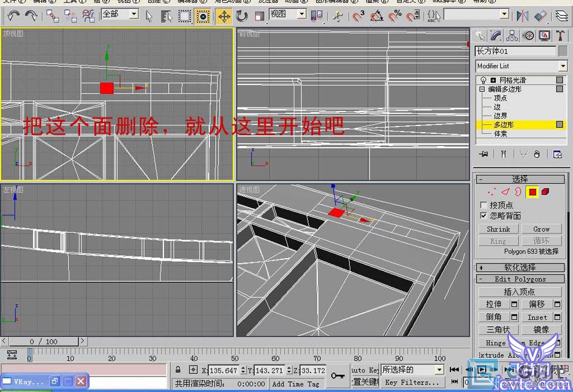The width and height of the screenshot is (573, 392).
Task: Click the Key Filters... button
Action: [x=412, y=382]
